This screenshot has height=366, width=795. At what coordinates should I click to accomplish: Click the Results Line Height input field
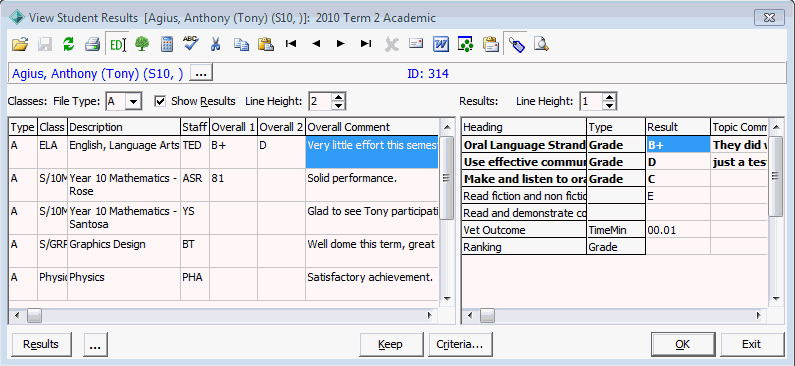pyautogui.click(x=592, y=101)
